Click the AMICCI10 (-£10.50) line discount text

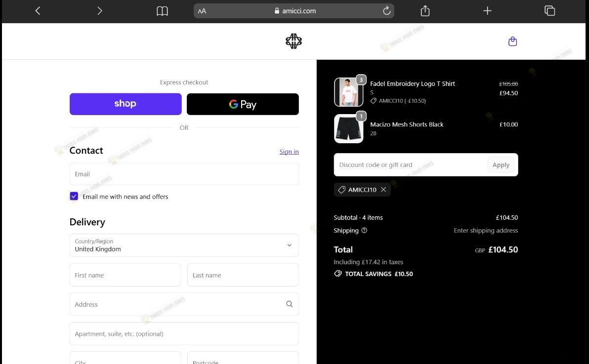coord(402,101)
